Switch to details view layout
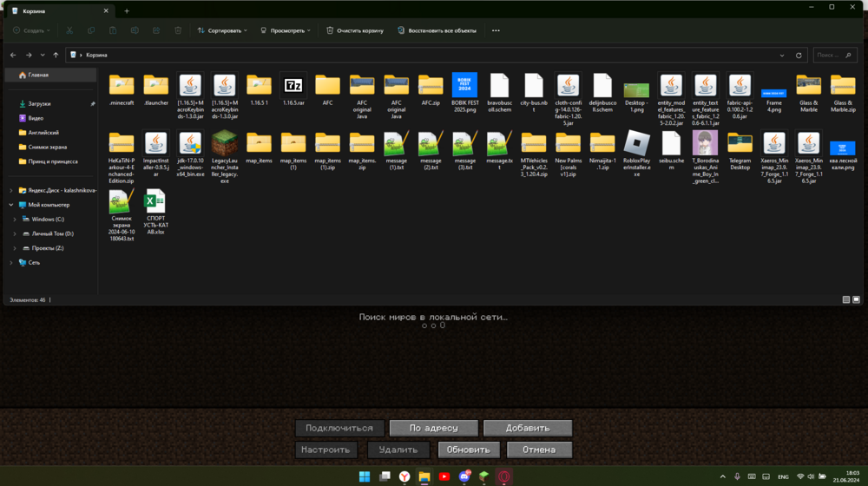 click(845, 299)
